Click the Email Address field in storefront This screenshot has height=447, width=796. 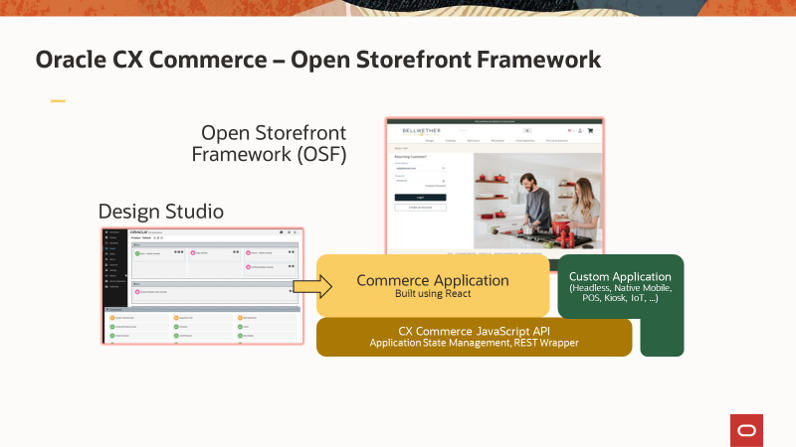[x=420, y=168]
